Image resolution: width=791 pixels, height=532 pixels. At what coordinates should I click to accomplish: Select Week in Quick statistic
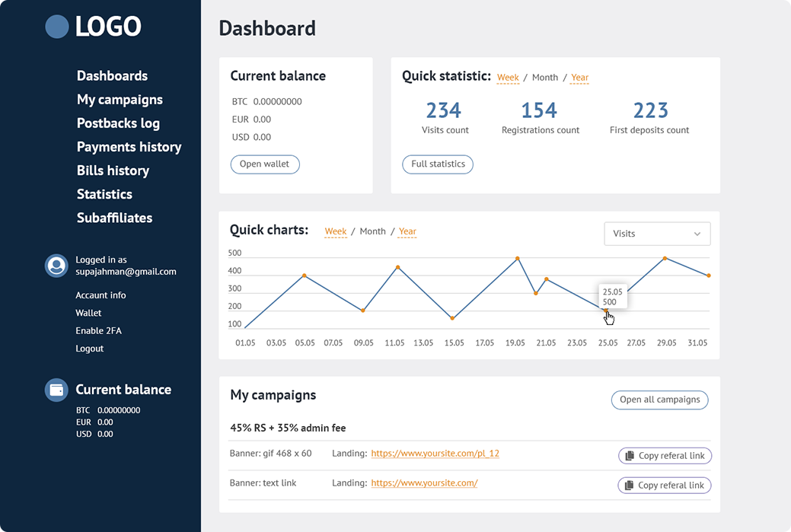(x=508, y=78)
